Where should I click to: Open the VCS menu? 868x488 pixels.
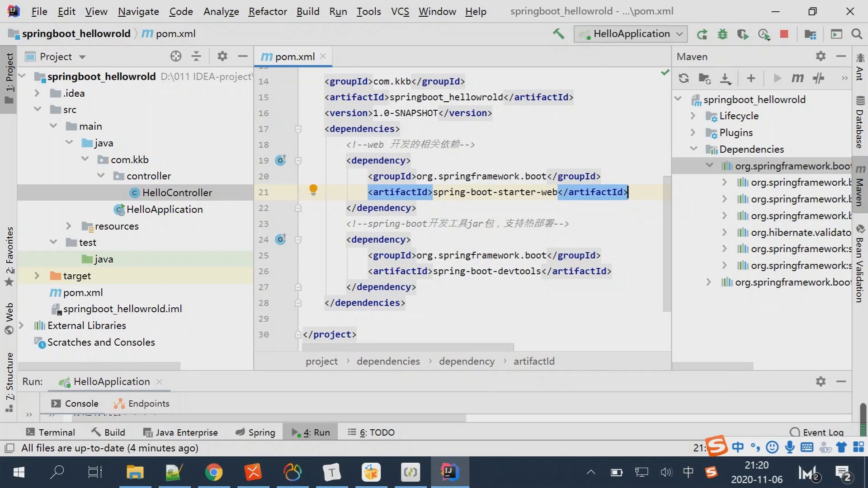(x=400, y=11)
